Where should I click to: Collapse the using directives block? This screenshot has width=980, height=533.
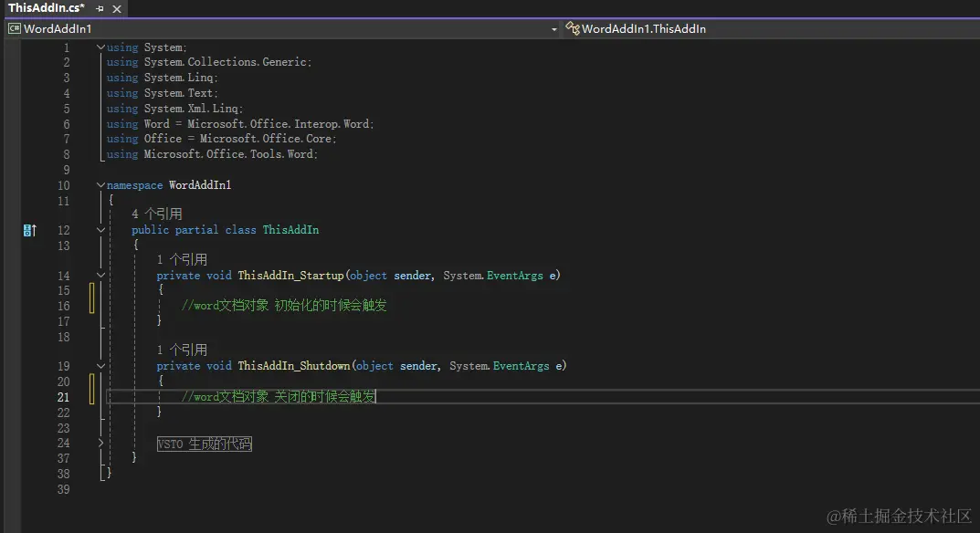click(x=100, y=47)
